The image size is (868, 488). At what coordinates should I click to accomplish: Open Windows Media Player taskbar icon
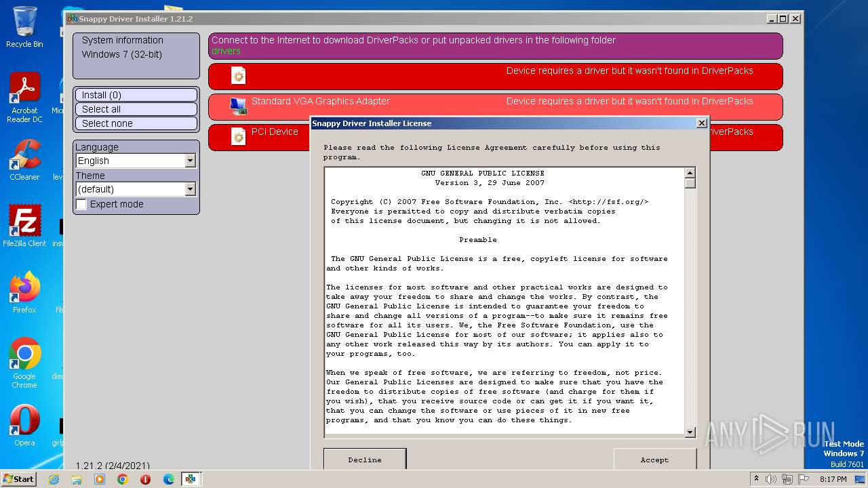point(100,479)
